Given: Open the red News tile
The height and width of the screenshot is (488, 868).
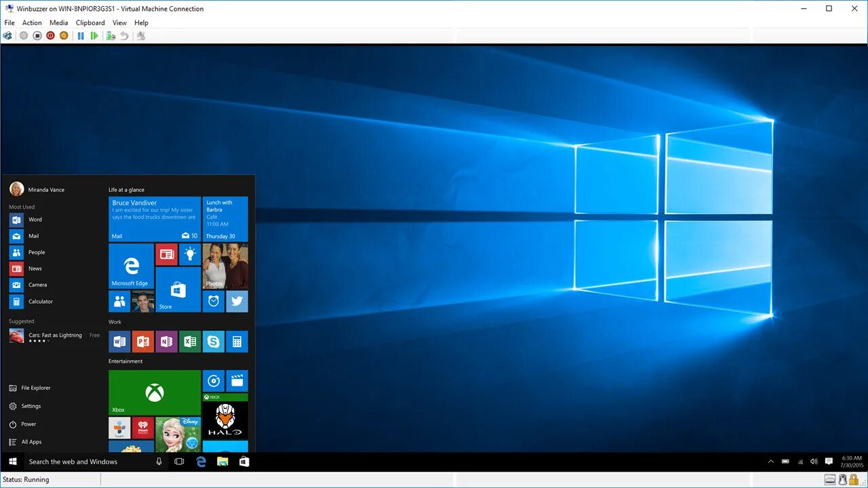Looking at the screenshot, I should (166, 254).
